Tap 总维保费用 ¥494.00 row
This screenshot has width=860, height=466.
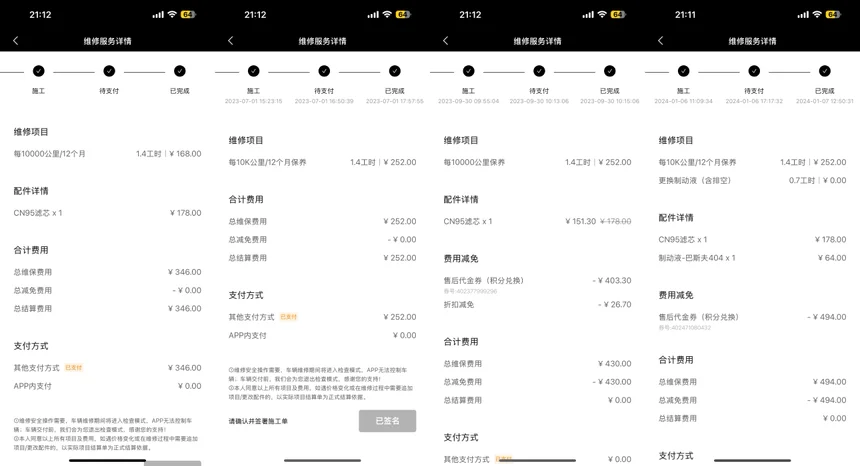[x=752, y=382]
